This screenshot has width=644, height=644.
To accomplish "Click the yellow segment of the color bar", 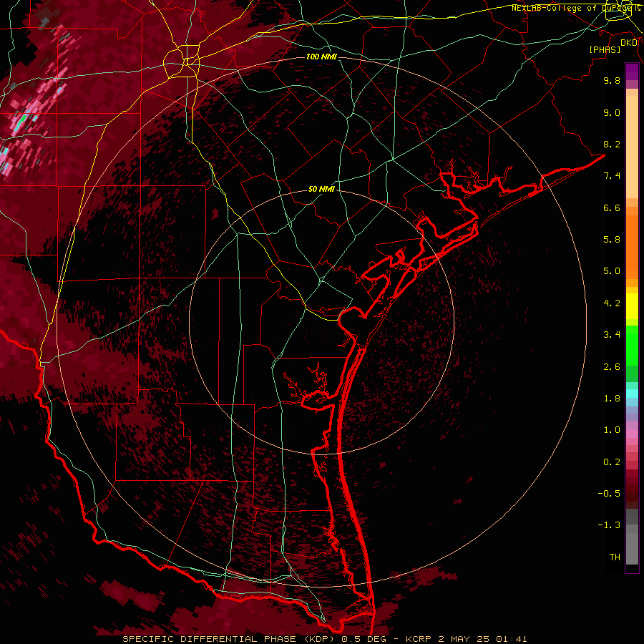I will point(632,306).
